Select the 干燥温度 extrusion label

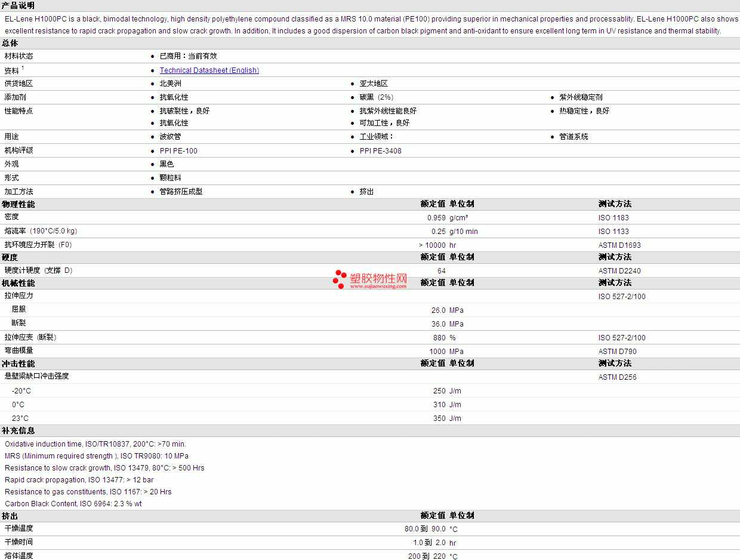coord(19,528)
